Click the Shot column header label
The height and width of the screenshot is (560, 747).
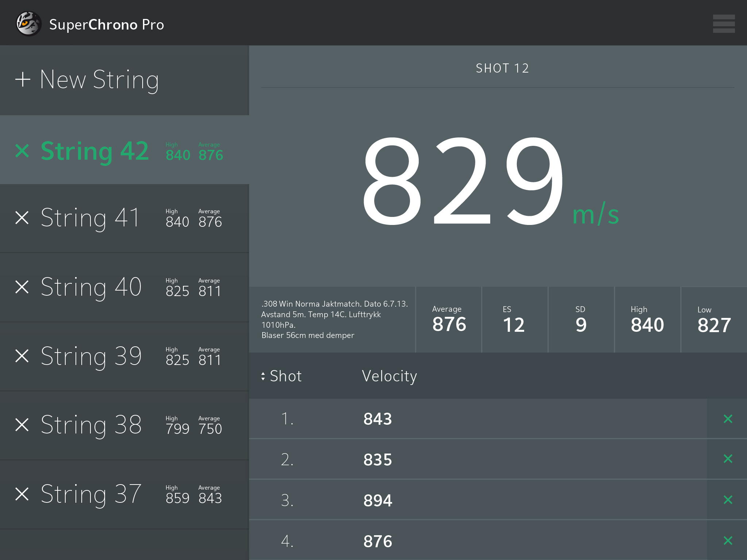[x=286, y=376]
